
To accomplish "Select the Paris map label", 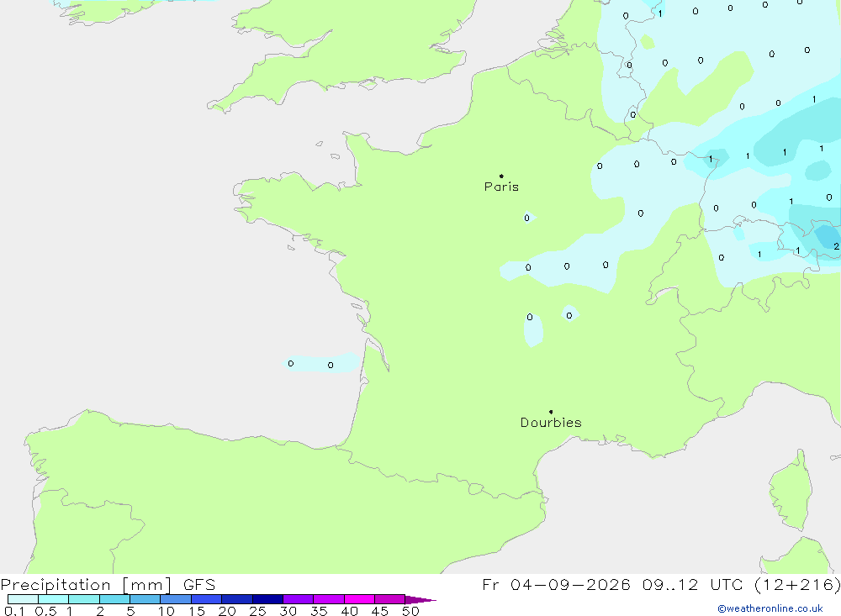I will pyautogui.click(x=501, y=187).
